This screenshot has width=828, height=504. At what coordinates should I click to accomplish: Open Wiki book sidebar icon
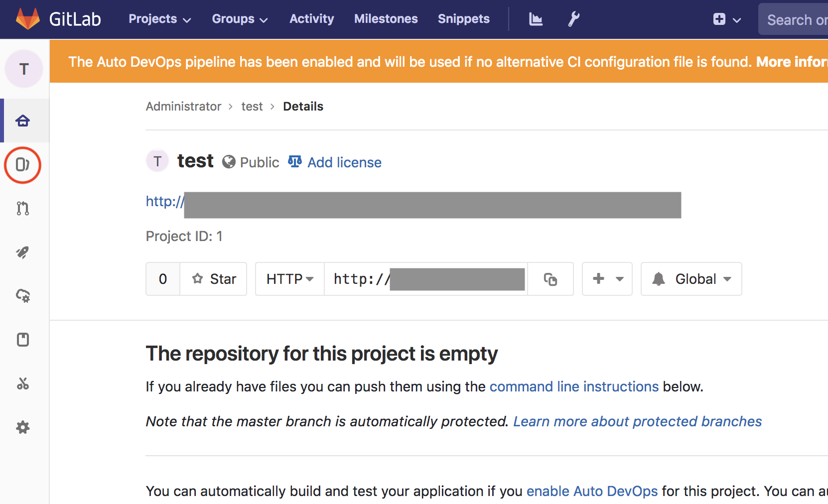23,340
